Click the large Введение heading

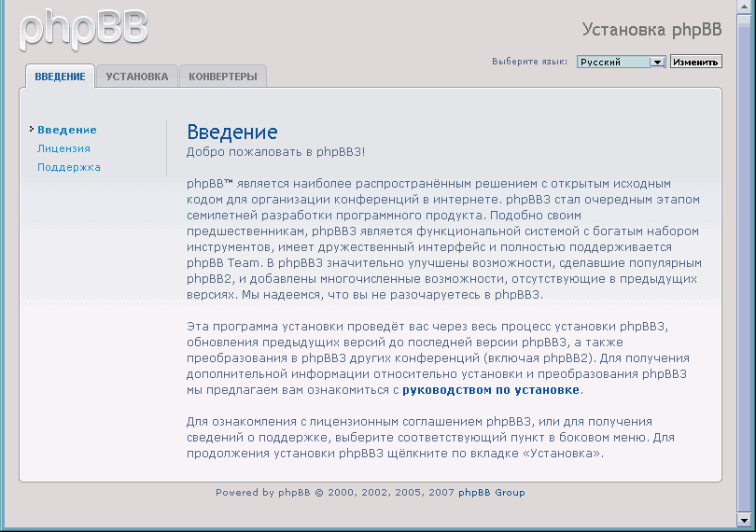231,133
